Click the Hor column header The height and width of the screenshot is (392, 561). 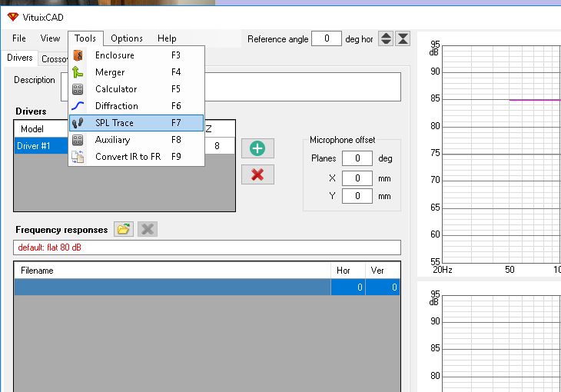click(x=348, y=271)
